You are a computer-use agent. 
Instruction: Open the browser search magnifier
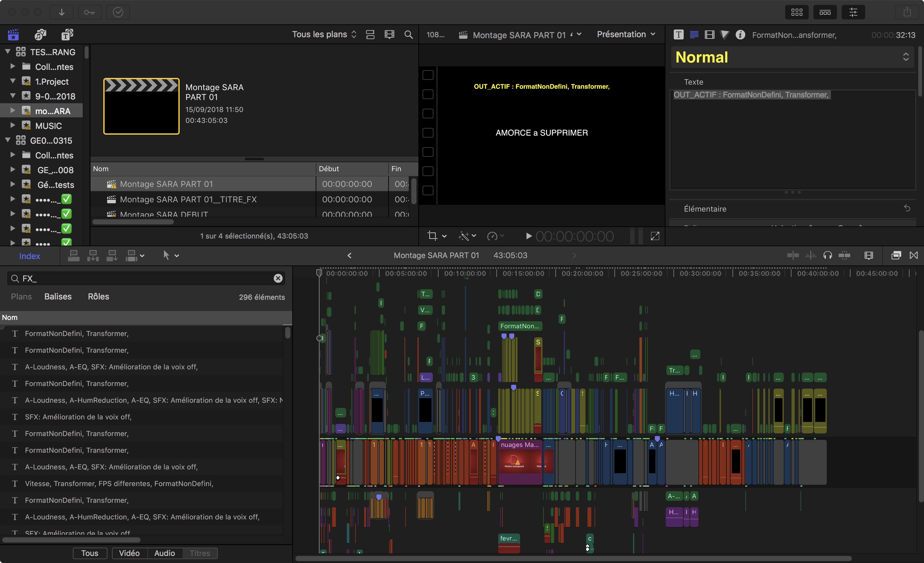click(x=408, y=35)
